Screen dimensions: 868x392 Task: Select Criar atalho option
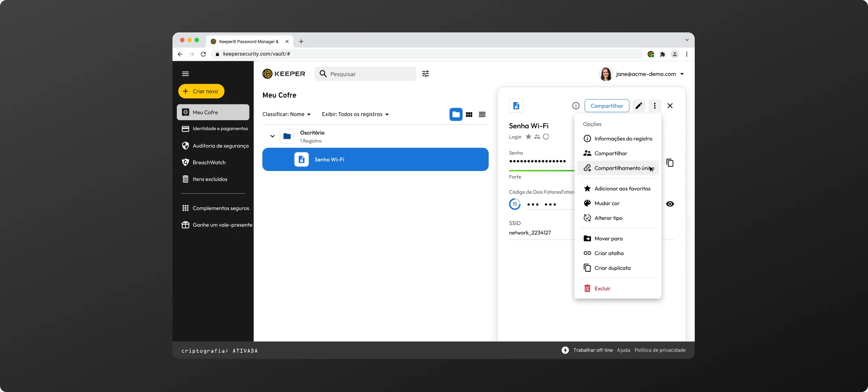coord(618,253)
